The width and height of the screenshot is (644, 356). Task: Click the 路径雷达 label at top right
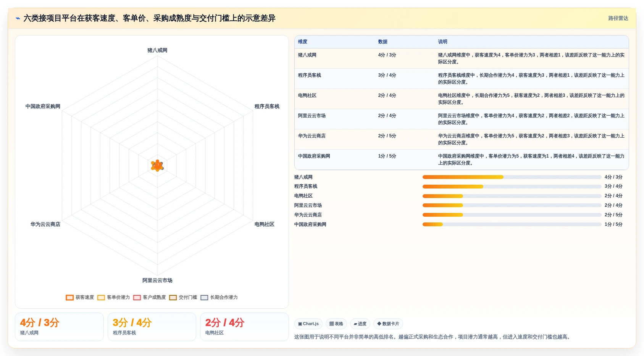pyautogui.click(x=618, y=18)
